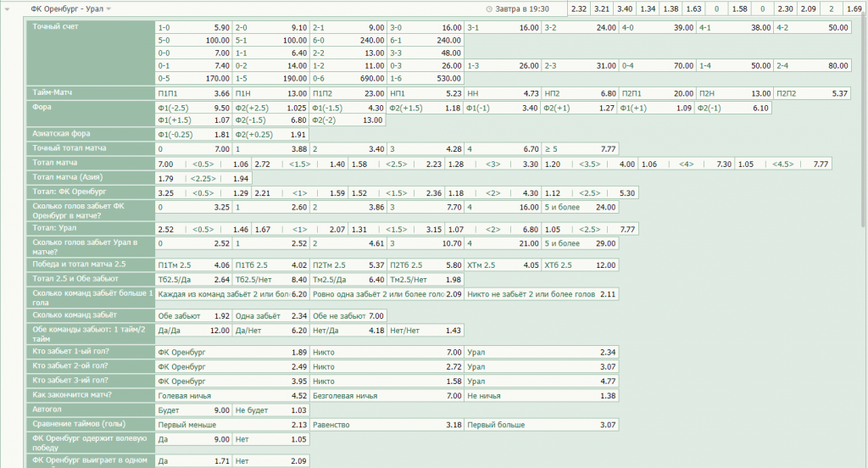868x468 pixels.
Task: Expand the ФК Оренбург - Урал match dropdown arrow
Action: (x=108, y=8)
